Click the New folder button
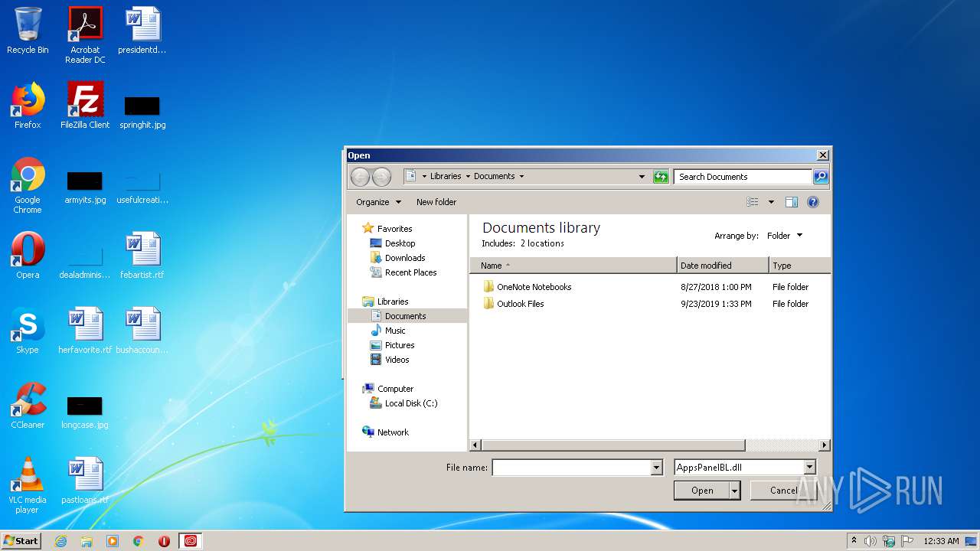 (436, 202)
